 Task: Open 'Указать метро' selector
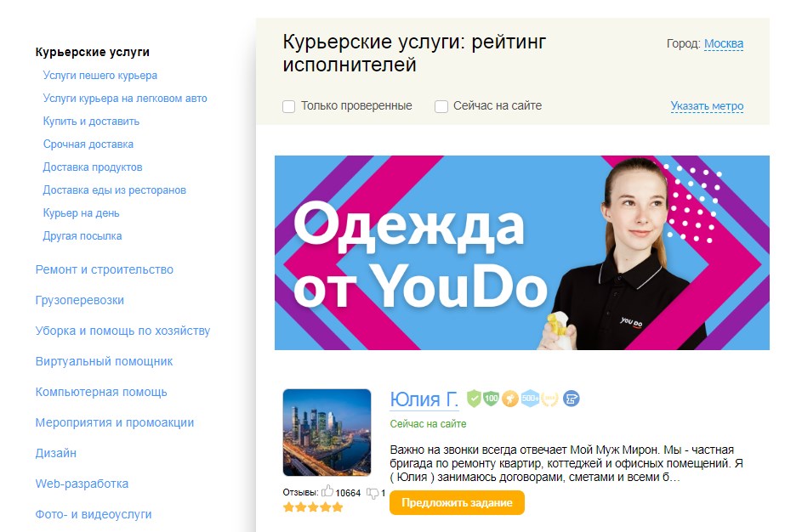[x=708, y=106]
